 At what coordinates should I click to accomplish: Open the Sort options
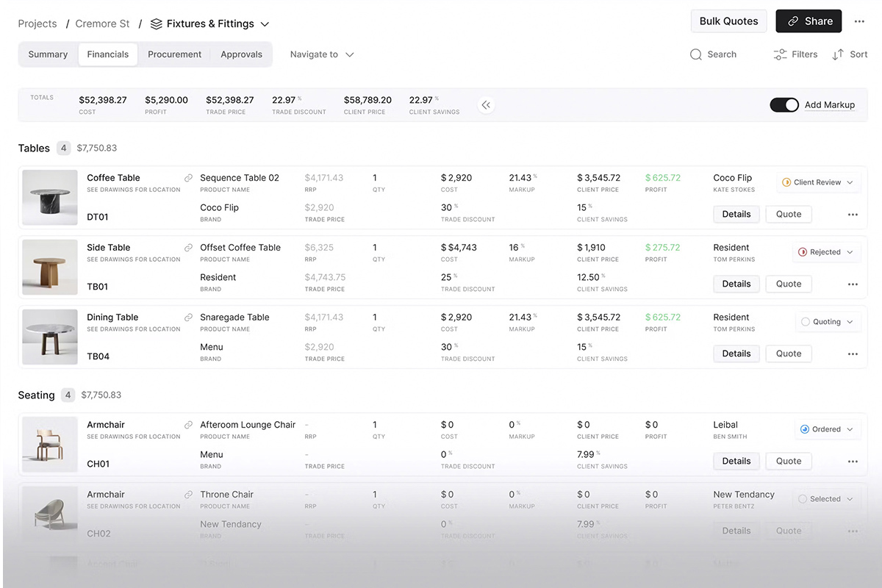tap(850, 54)
